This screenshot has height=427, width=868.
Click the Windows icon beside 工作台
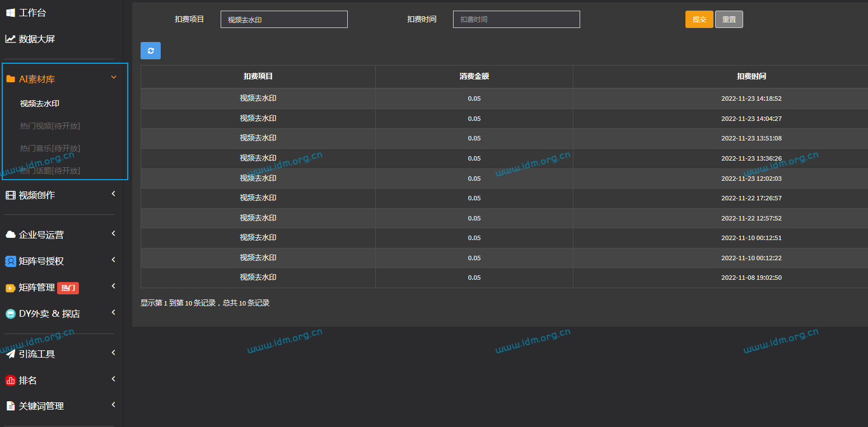point(11,12)
